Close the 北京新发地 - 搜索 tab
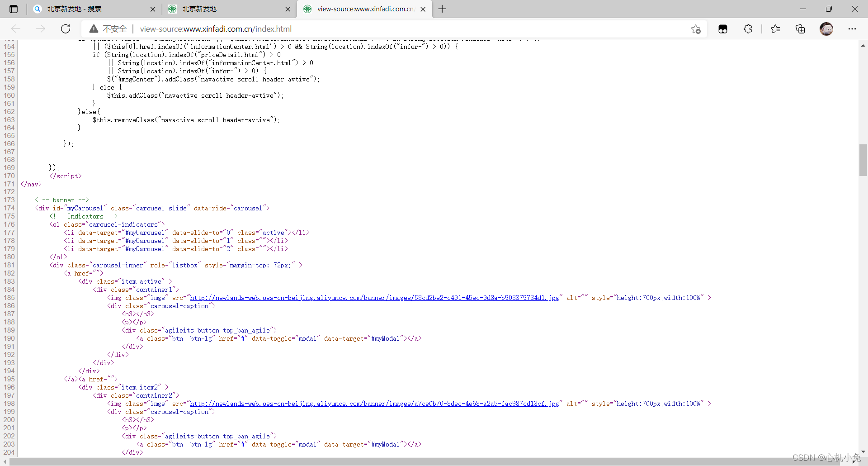 (x=153, y=9)
